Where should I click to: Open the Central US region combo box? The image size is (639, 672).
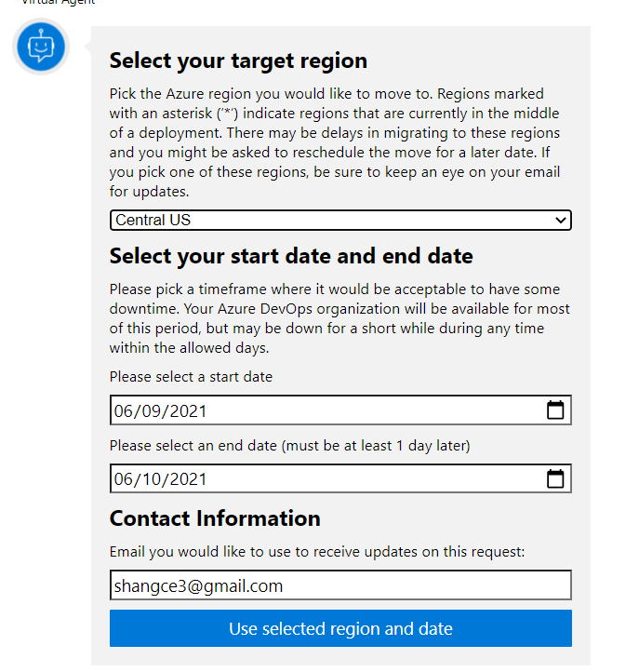[x=340, y=221]
